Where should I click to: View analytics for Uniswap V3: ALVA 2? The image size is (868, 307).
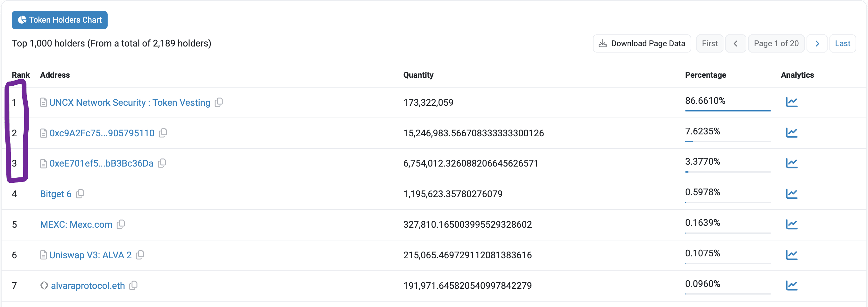791,255
